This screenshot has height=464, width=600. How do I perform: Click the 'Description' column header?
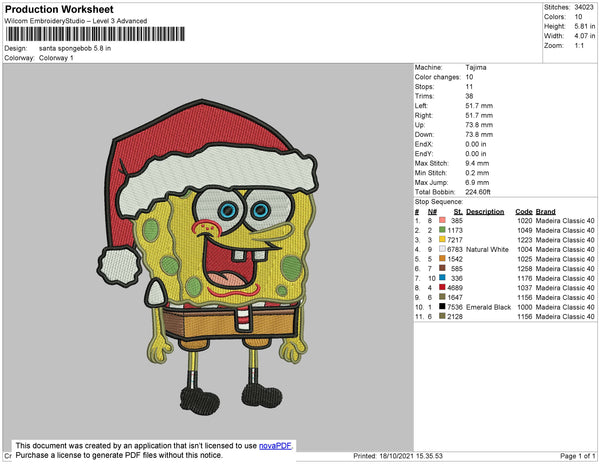point(485,212)
